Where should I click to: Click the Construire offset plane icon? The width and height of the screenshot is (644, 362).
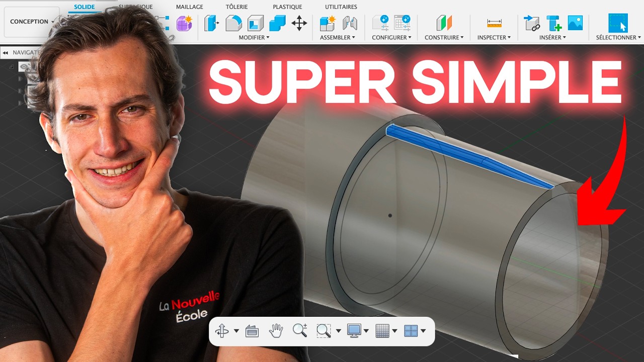pyautogui.click(x=444, y=23)
